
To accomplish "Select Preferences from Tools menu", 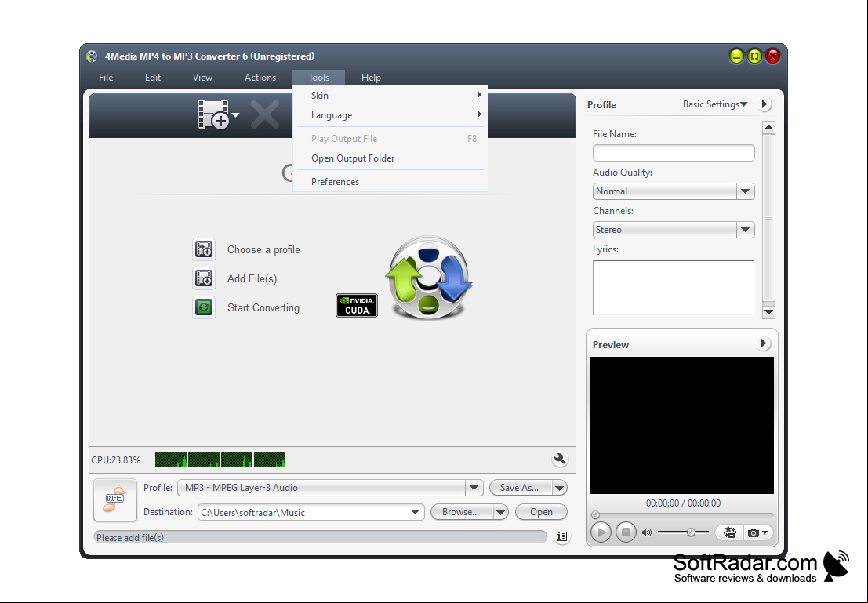I will tap(390, 182).
